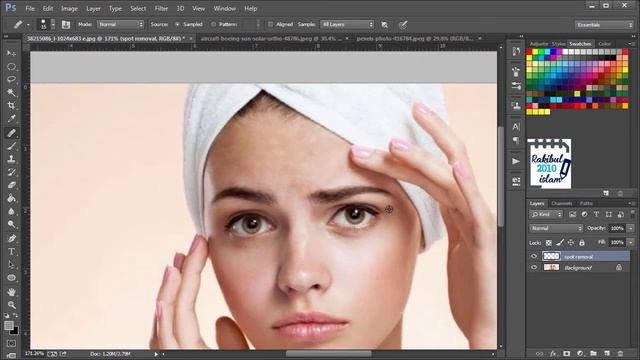This screenshot has width=640, height=360.
Task: Switch to the Styles panel tab
Action: click(x=558, y=44)
